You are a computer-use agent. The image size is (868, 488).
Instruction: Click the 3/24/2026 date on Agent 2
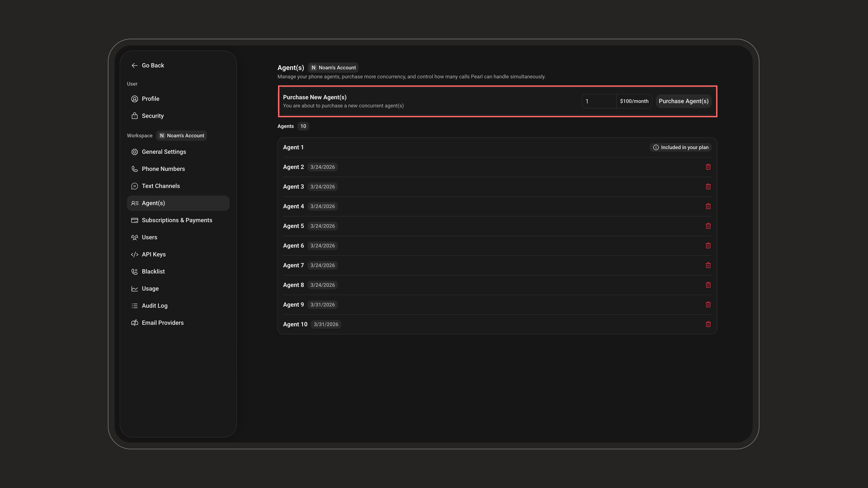click(322, 167)
